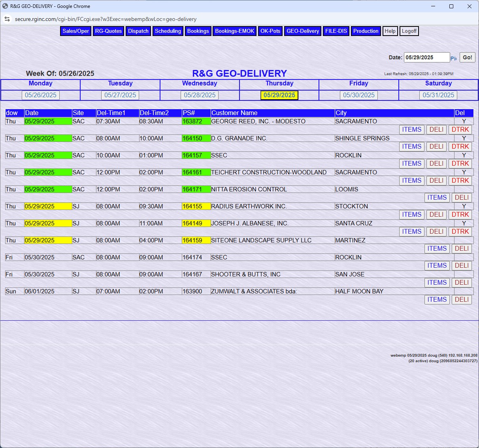Click DELI for D.G. Granade Inc.
The width and height of the screenshot is (479, 448).
tap(436, 147)
